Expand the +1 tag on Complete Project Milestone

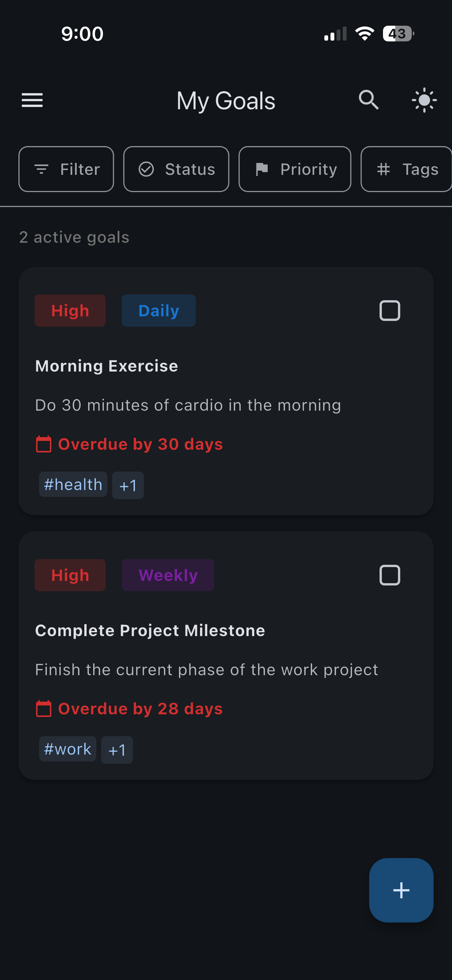point(117,749)
